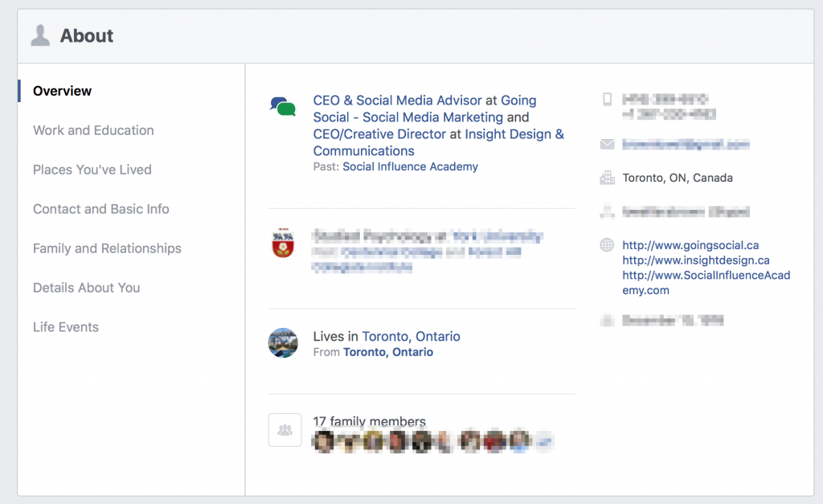Follow the CEO/Creative Director link
The width and height of the screenshot is (823, 504).
click(x=379, y=134)
